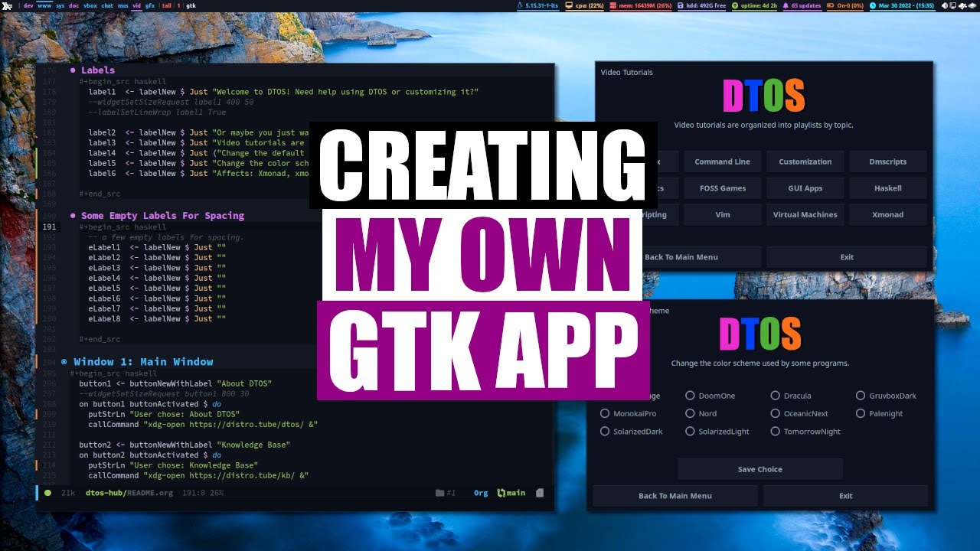The width and height of the screenshot is (980, 551).
Task: Open the mus workspace
Action: (123, 5)
